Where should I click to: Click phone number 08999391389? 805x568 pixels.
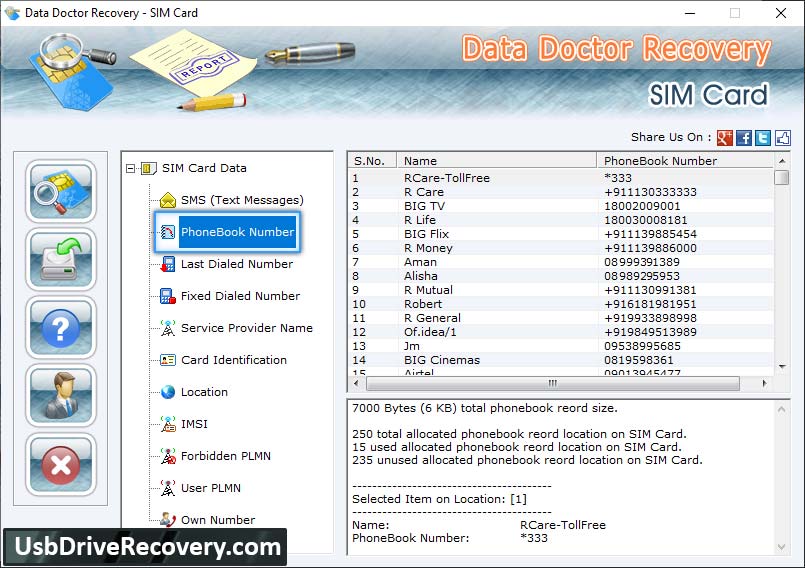click(x=642, y=262)
